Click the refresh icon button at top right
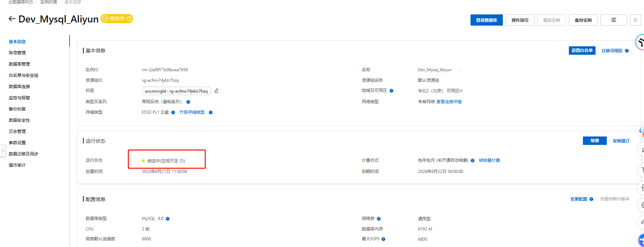The width and height of the screenshot is (644, 247). pos(635,20)
